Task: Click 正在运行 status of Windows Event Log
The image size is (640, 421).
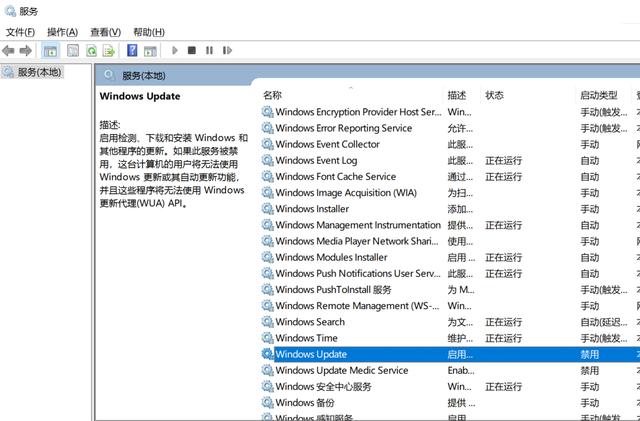Action: (x=504, y=161)
